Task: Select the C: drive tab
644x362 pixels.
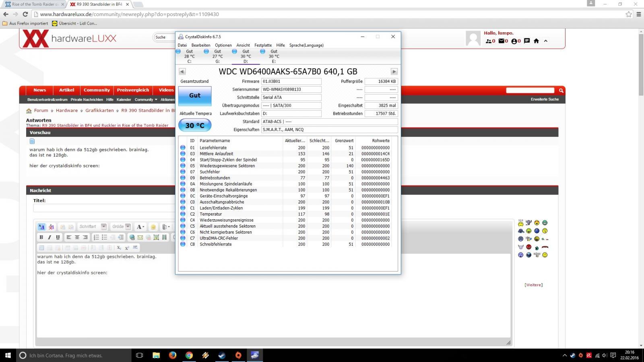Action: coord(189,56)
